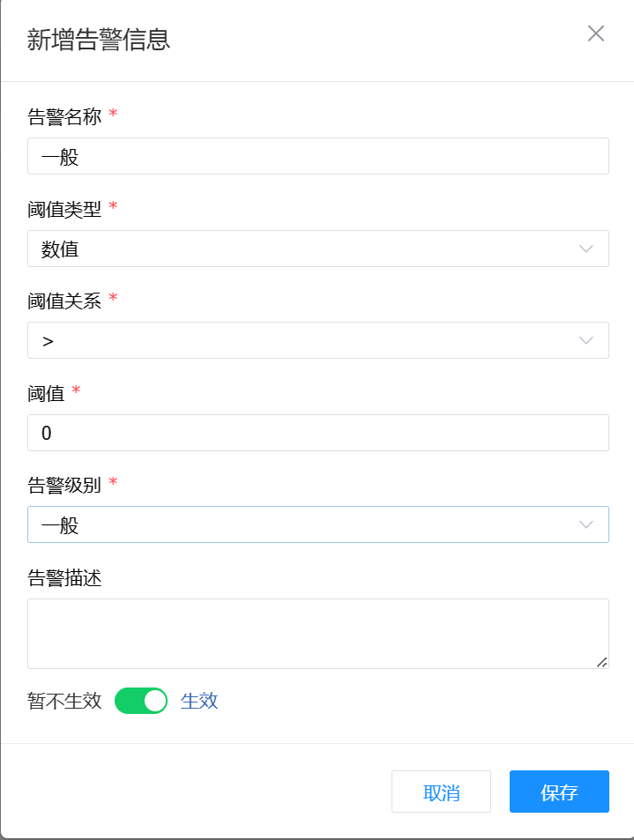The image size is (634, 840).
Task: Click the chevron arrow in the 告警级别 field
Action: (586, 524)
